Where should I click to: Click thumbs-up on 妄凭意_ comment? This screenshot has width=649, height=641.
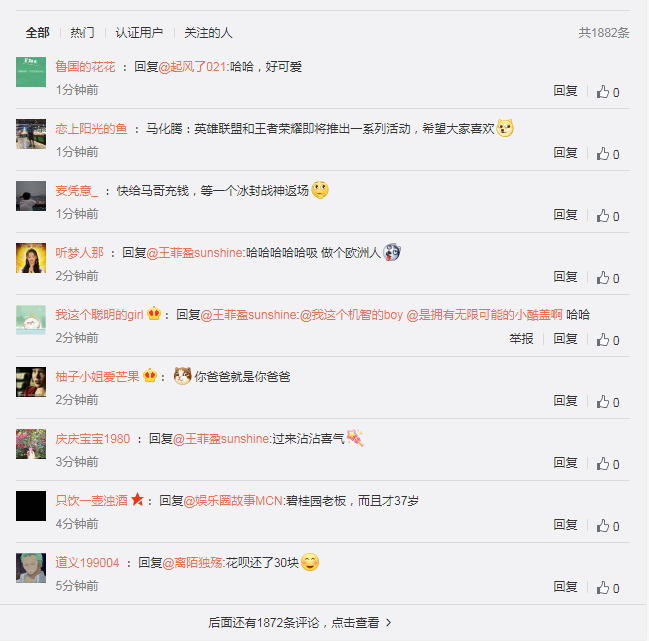point(608,216)
